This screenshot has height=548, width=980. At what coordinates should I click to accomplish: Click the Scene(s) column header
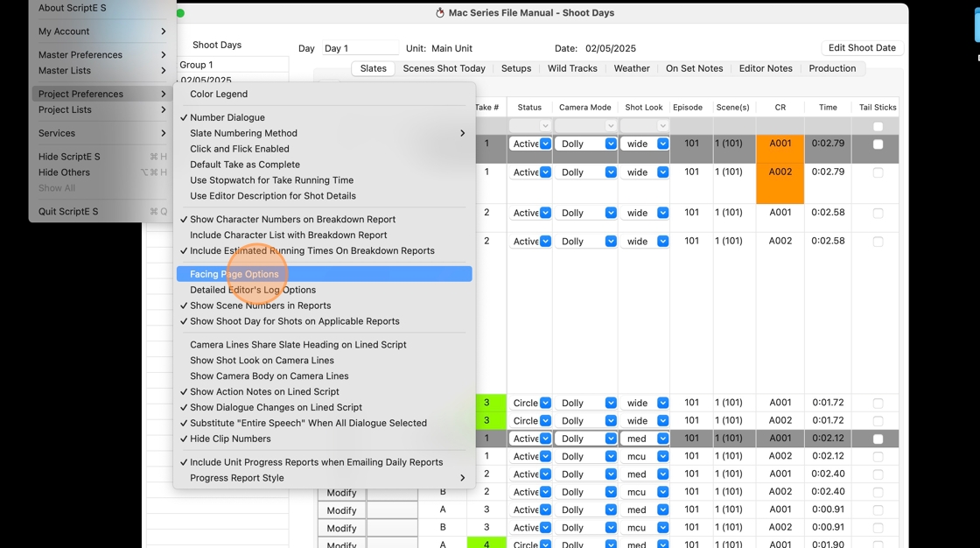pos(732,107)
